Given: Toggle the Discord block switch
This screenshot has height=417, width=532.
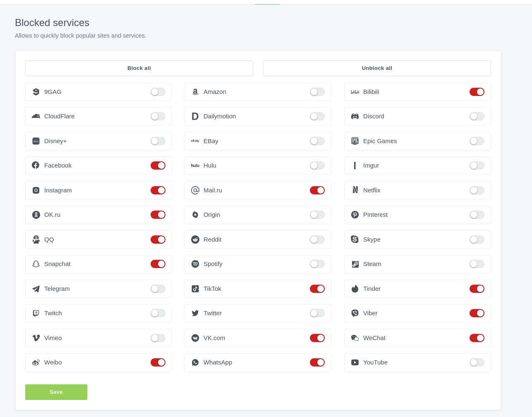Looking at the screenshot, I should tap(477, 116).
